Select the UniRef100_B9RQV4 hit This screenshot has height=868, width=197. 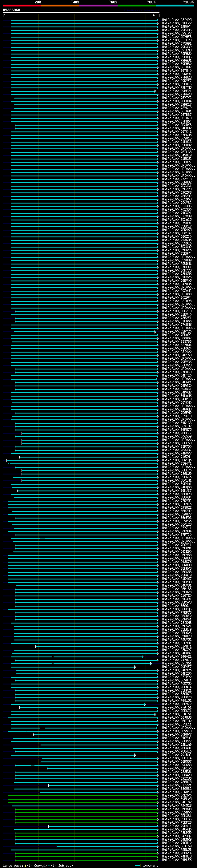176,26
